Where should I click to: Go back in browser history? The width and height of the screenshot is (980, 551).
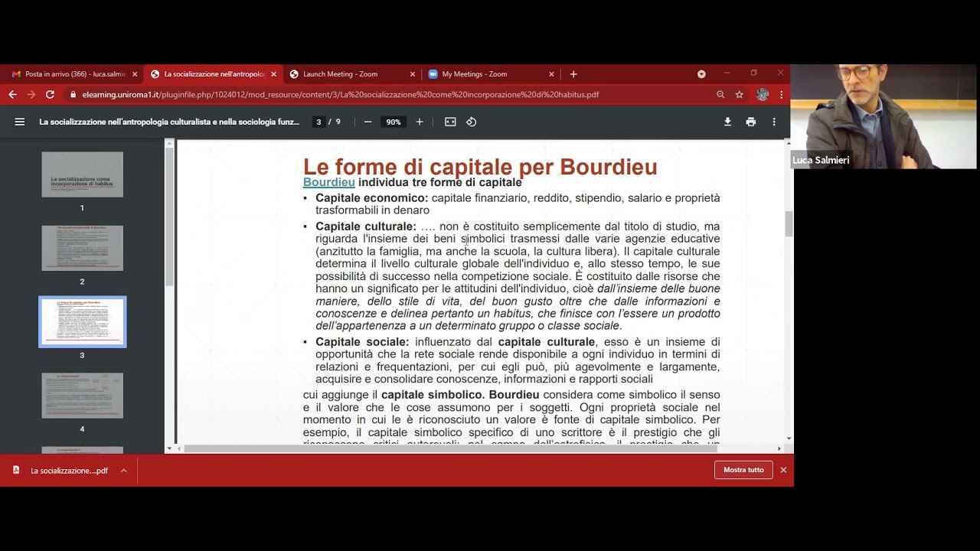click(x=12, y=94)
